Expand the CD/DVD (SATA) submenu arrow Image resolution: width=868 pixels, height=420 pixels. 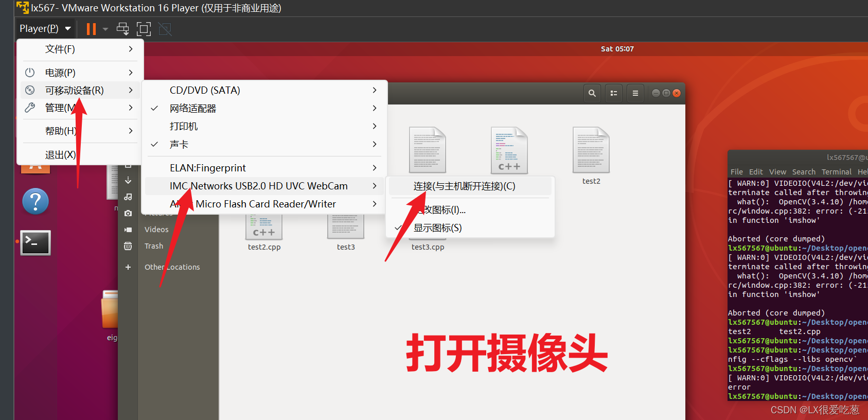click(x=374, y=90)
